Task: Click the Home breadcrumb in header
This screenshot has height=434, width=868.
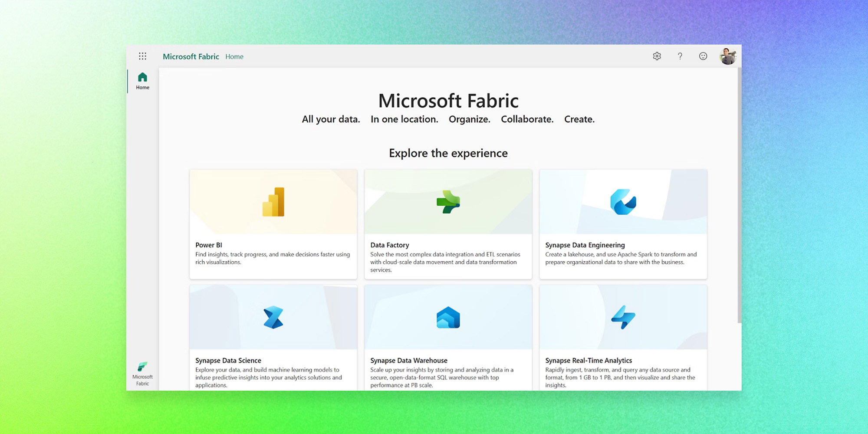Action: [234, 56]
